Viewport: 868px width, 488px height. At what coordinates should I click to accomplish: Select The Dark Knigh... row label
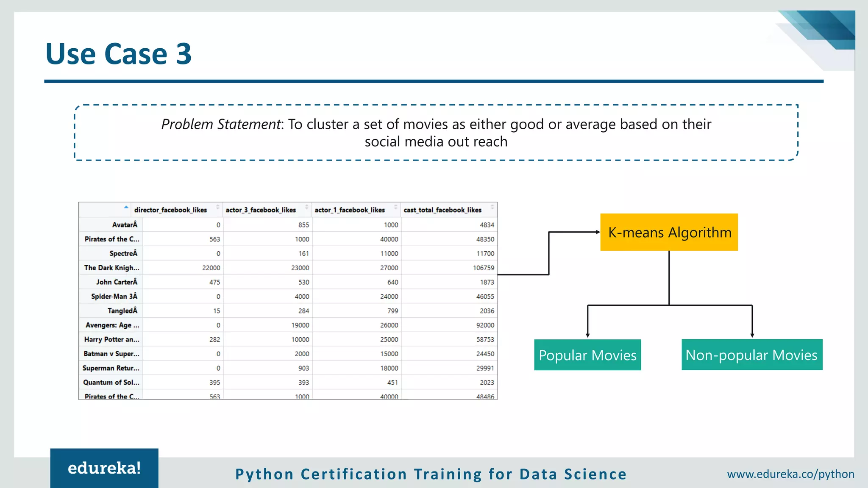[x=111, y=268]
